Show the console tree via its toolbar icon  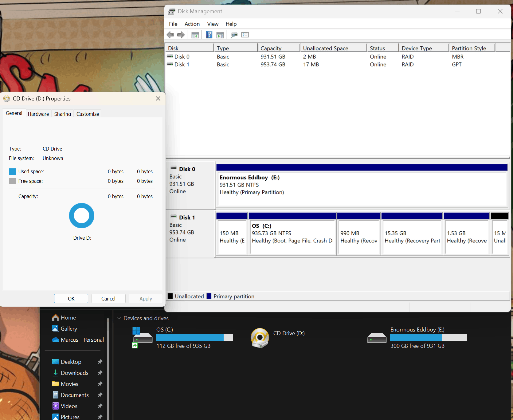[x=195, y=34]
